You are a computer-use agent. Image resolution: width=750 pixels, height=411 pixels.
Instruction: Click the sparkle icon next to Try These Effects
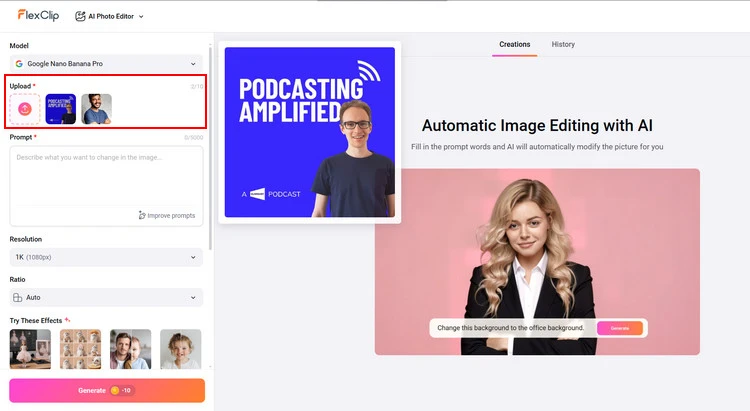pyautogui.click(x=67, y=320)
